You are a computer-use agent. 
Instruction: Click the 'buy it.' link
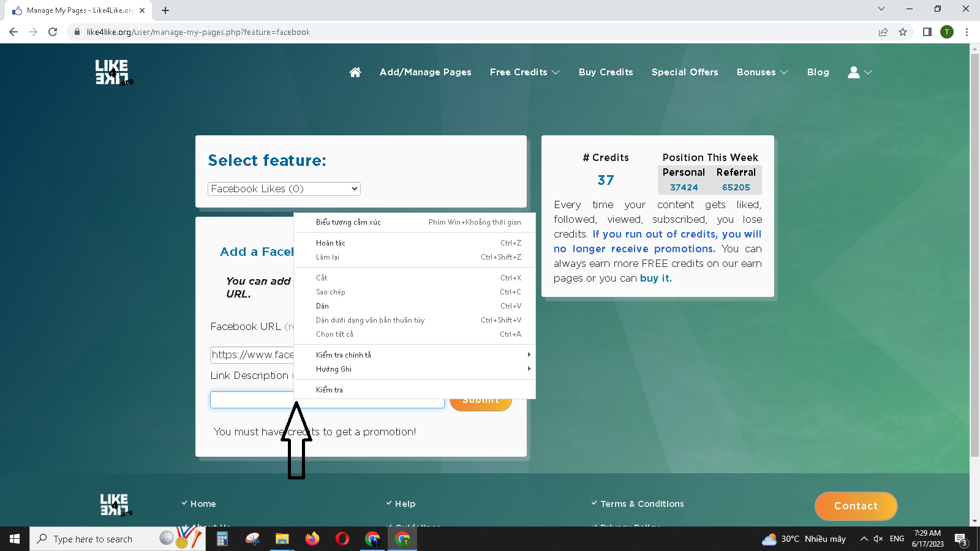click(655, 279)
